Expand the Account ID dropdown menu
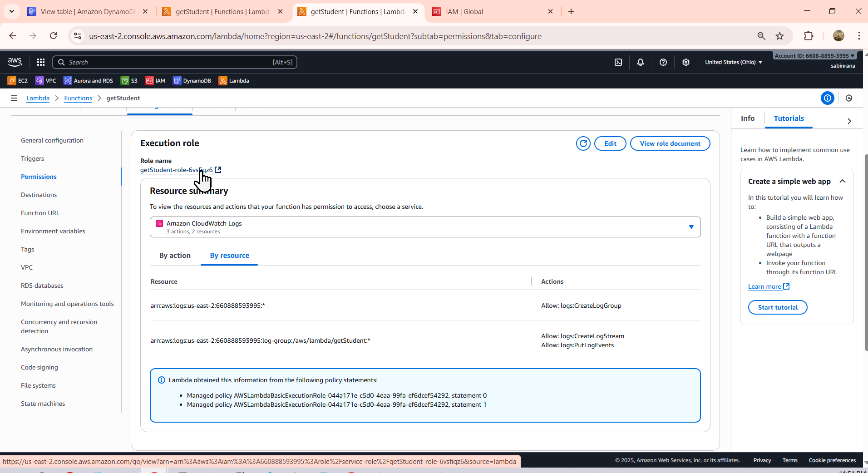This screenshot has width=868, height=473. coord(814,56)
